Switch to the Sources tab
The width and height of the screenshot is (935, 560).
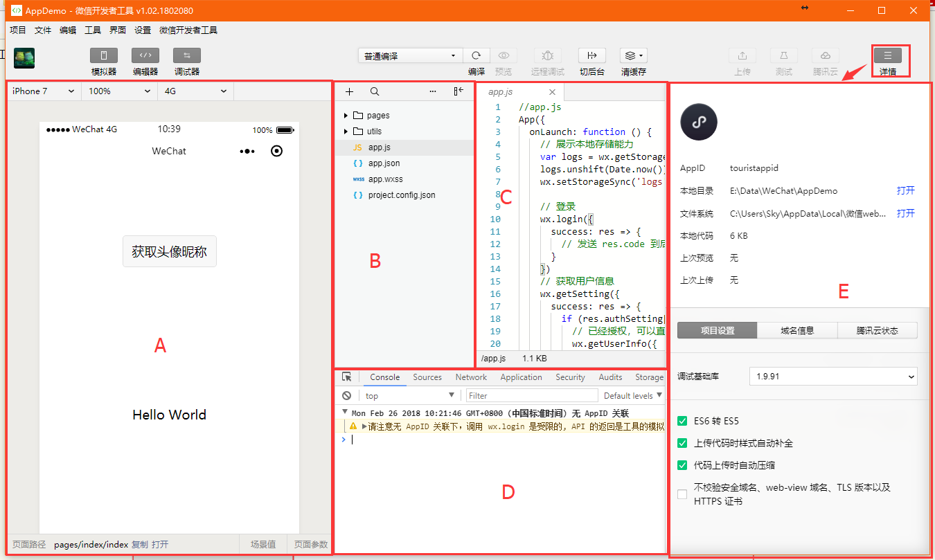[427, 377]
